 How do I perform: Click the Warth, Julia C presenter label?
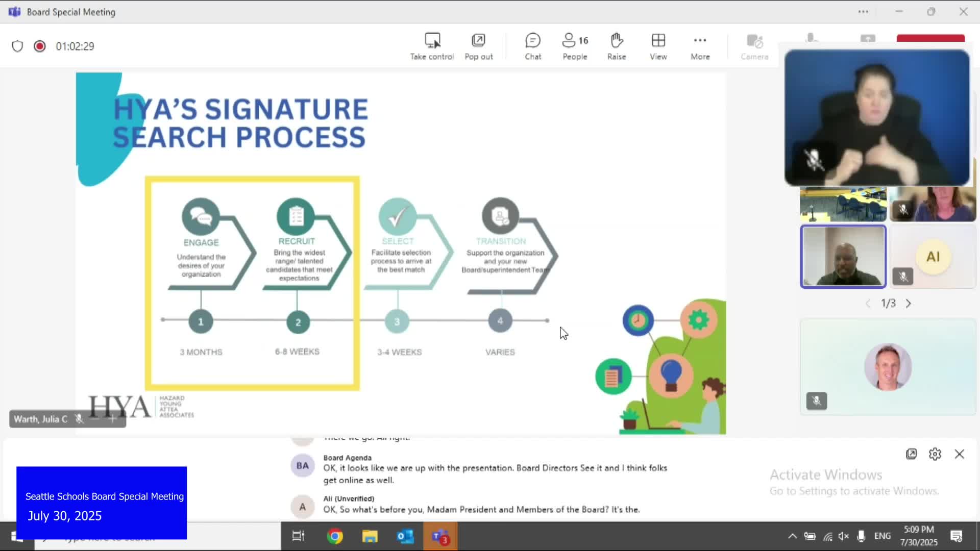coord(40,419)
